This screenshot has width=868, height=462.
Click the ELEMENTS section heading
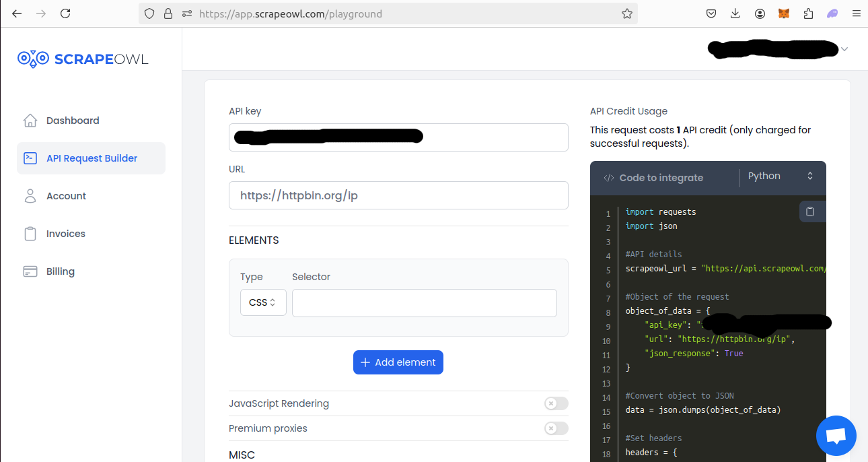pyautogui.click(x=254, y=240)
